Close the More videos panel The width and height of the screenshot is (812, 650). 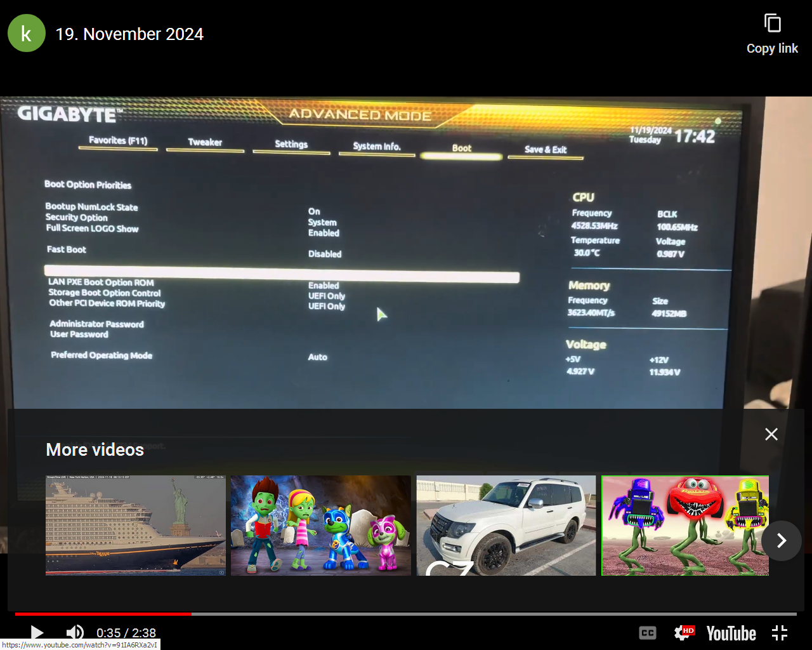click(x=771, y=434)
